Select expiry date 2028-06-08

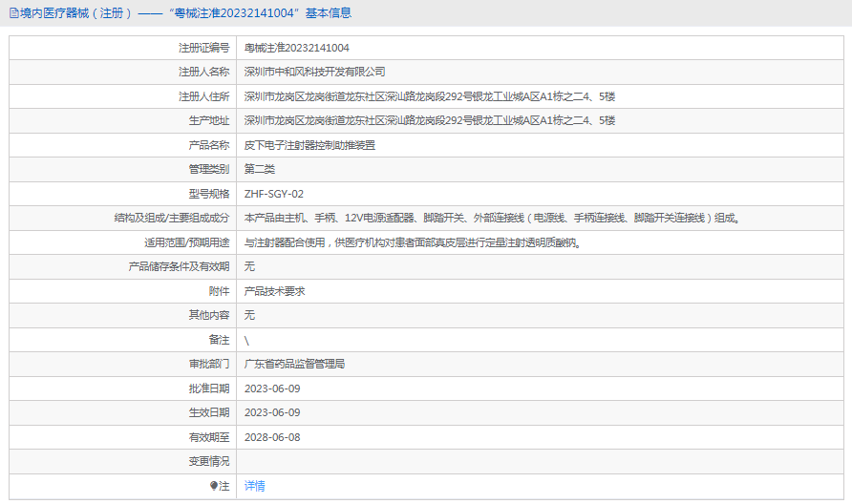coord(272,437)
